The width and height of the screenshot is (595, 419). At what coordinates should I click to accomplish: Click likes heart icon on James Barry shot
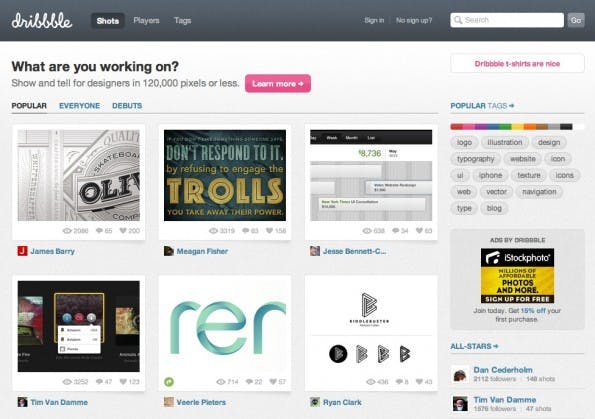pos(123,230)
